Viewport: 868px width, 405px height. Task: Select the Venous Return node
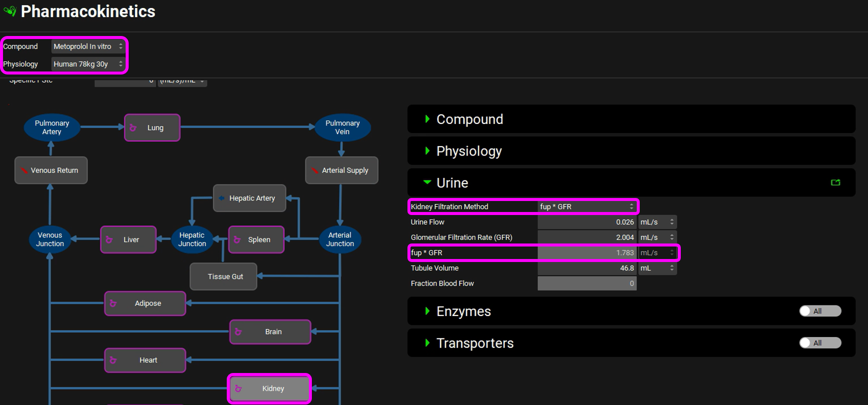coord(51,170)
